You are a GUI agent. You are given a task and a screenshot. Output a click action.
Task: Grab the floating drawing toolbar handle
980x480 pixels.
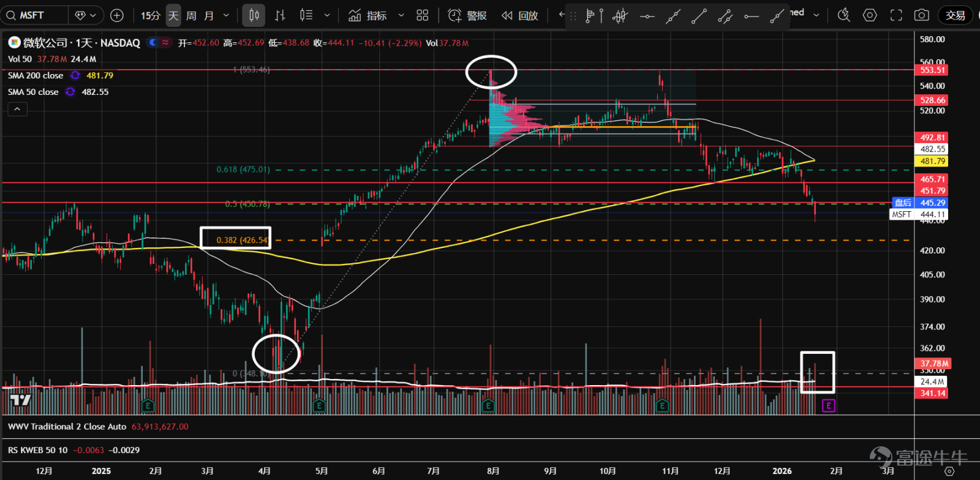[573, 17]
